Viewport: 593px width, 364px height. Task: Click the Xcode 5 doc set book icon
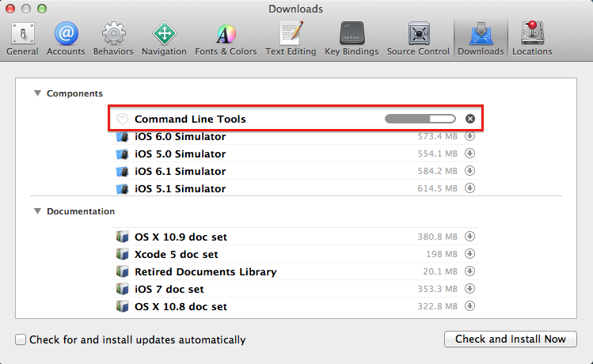[x=122, y=254]
